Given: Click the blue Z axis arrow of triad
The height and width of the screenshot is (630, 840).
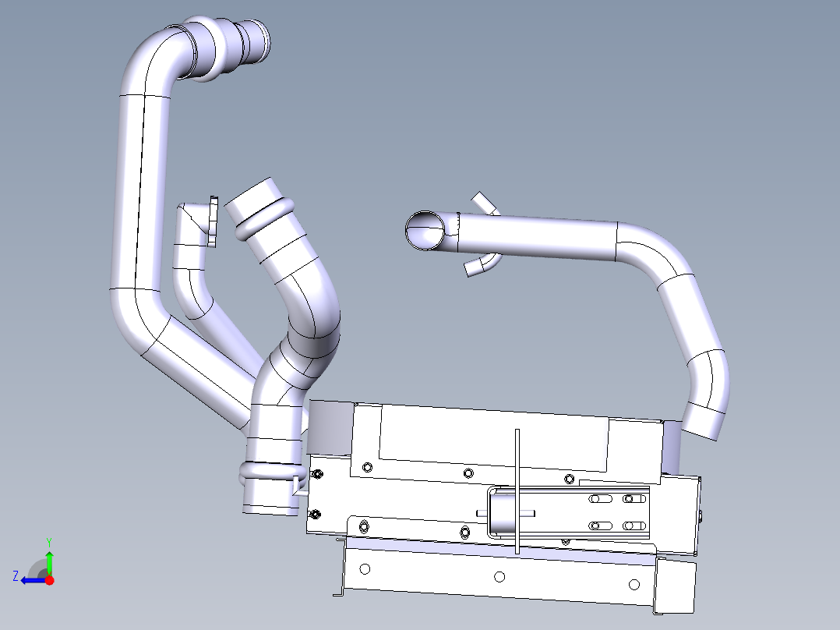Looking at the screenshot, I should pos(34,580).
